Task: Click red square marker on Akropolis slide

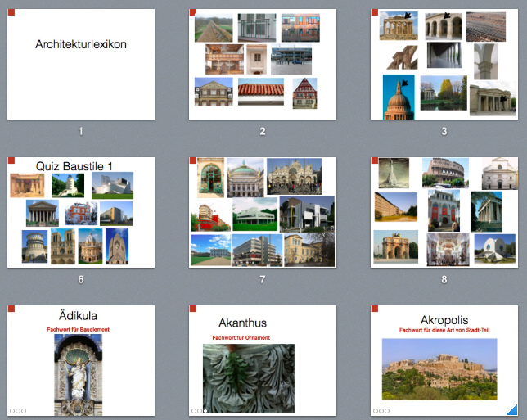Action: click(375, 309)
